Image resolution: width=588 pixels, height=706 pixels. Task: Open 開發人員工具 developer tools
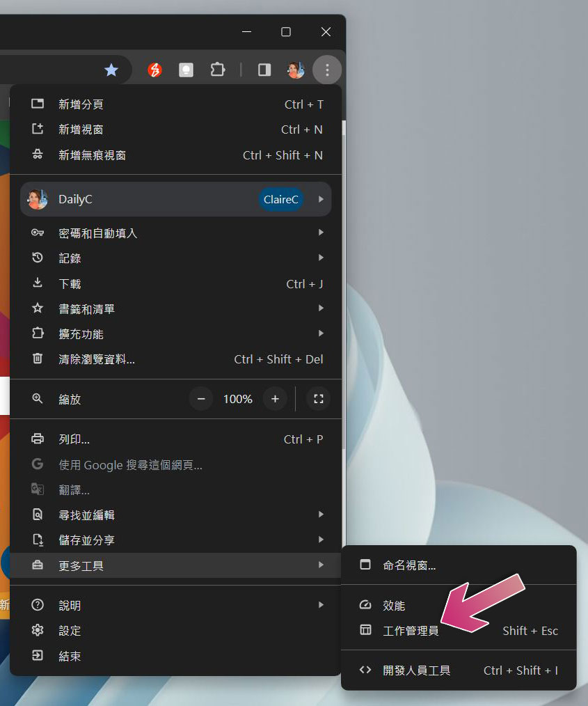coord(459,670)
